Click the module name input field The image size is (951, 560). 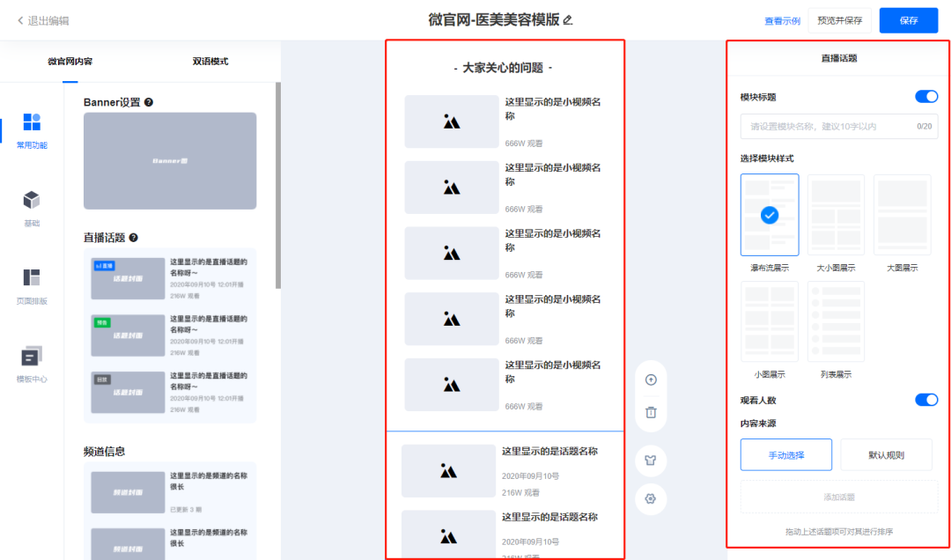828,127
